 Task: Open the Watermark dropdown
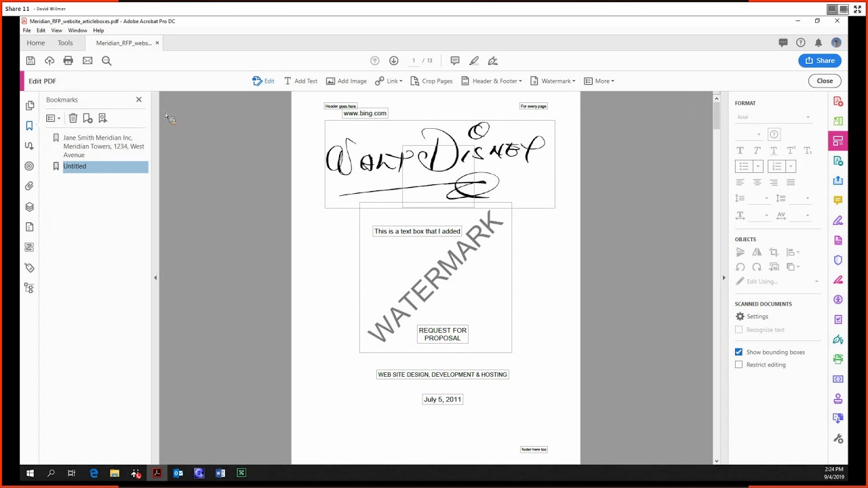pyautogui.click(x=552, y=81)
